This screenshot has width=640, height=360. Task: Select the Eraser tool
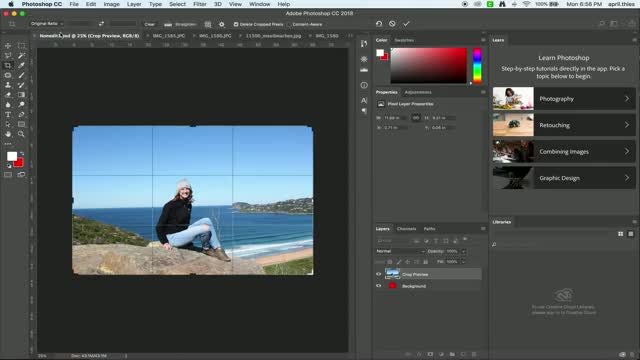8,95
